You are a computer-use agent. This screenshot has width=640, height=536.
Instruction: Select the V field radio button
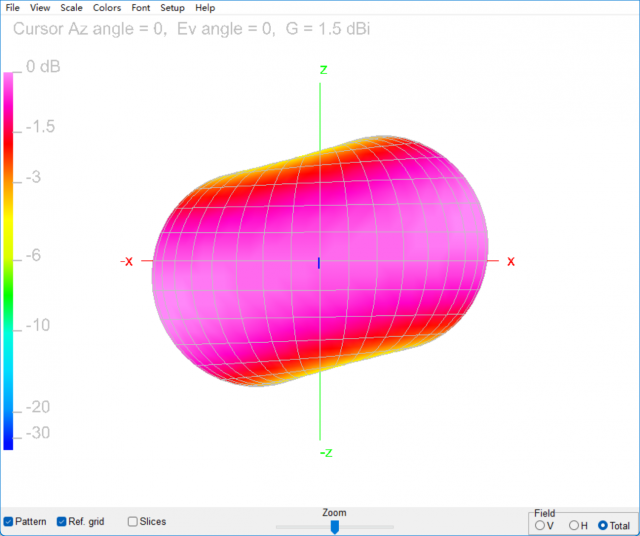click(541, 525)
